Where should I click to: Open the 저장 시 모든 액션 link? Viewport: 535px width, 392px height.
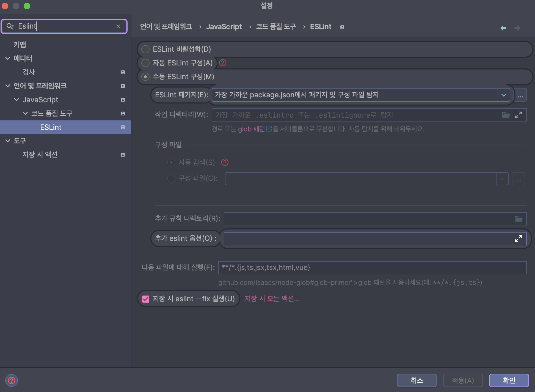click(x=272, y=299)
